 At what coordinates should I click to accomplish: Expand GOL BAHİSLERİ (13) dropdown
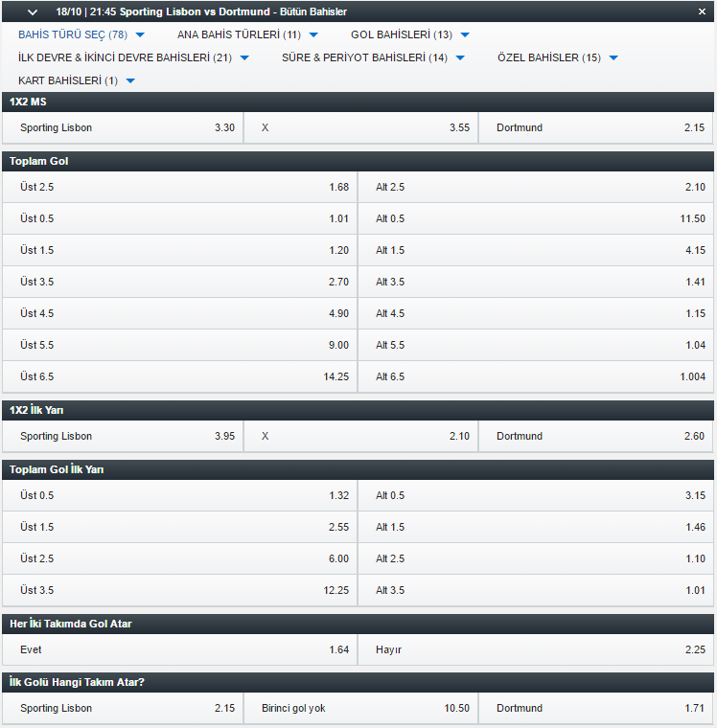coord(410,34)
